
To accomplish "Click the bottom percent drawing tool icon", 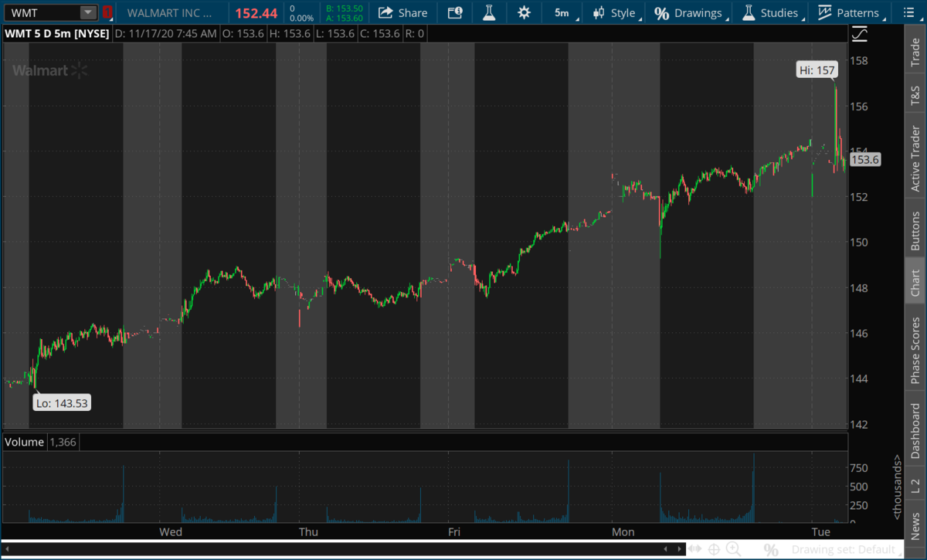I will point(771,550).
